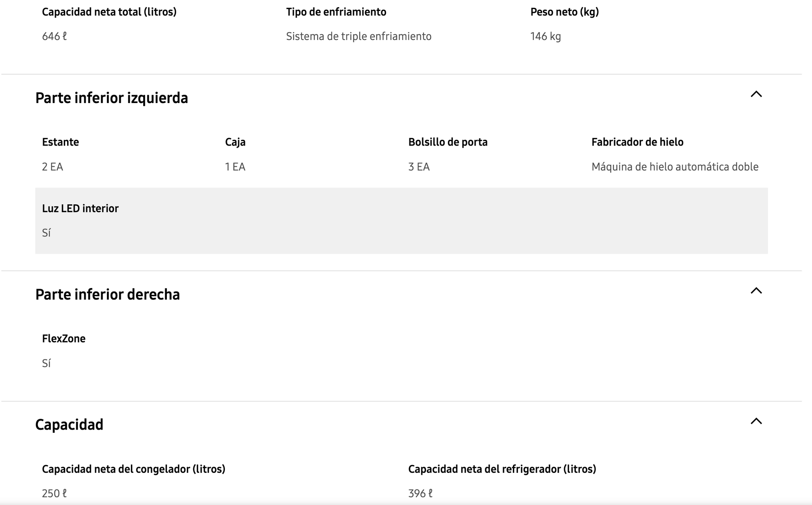Click the Bolsillo de porta label

pyautogui.click(x=448, y=142)
